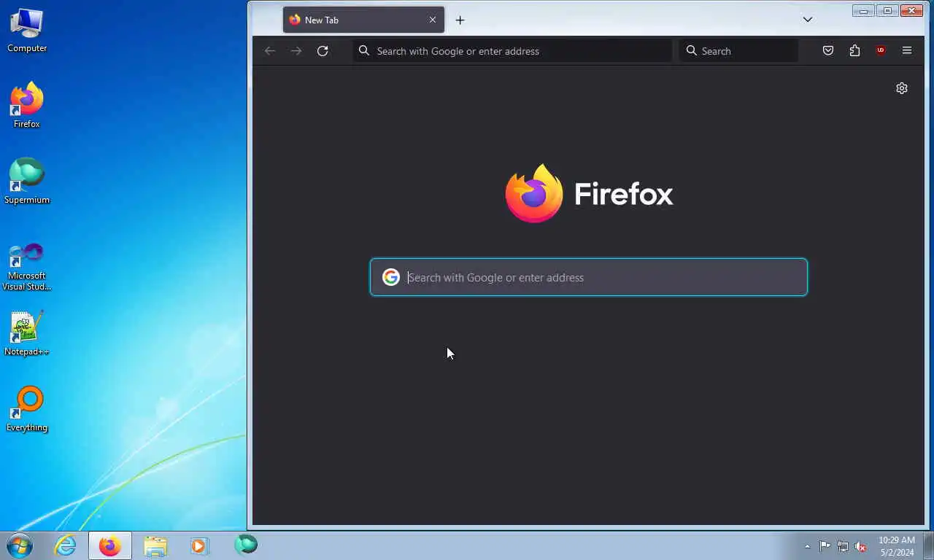Open Windows Media Player from taskbar
This screenshot has height=560, width=934.
click(x=199, y=545)
